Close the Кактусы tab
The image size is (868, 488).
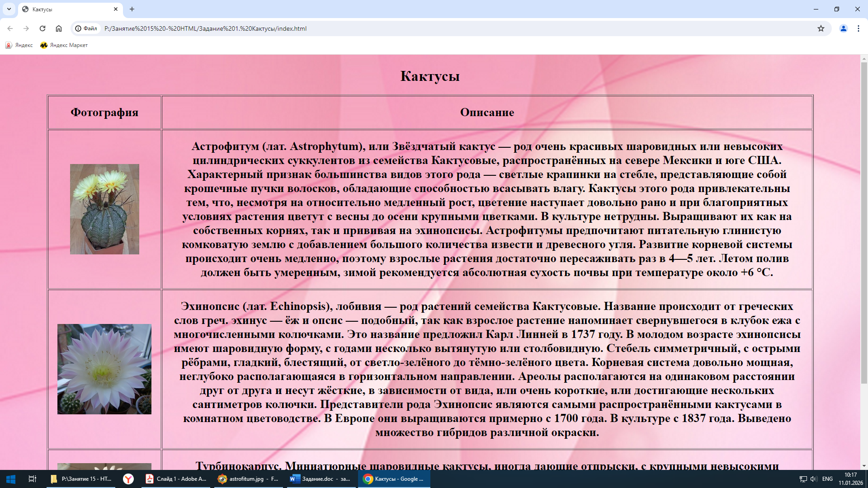coord(116,9)
